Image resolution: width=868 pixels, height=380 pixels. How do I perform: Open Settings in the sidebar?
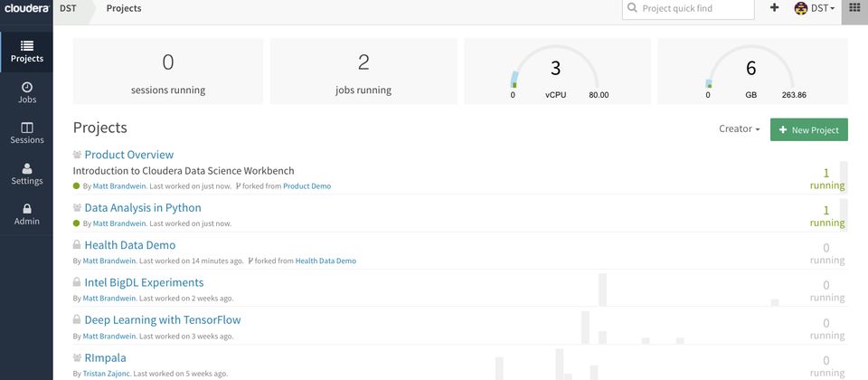(26, 174)
